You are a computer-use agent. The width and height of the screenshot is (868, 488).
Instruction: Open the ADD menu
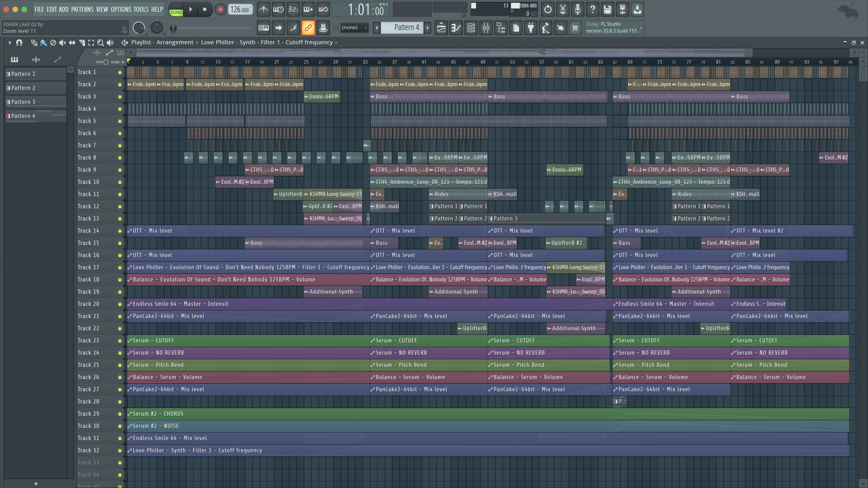[x=64, y=9]
